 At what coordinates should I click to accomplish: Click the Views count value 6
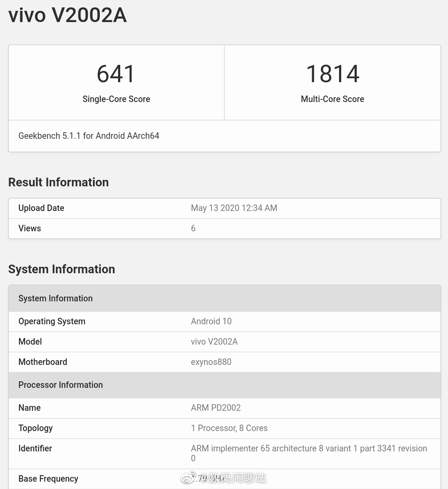tap(193, 228)
